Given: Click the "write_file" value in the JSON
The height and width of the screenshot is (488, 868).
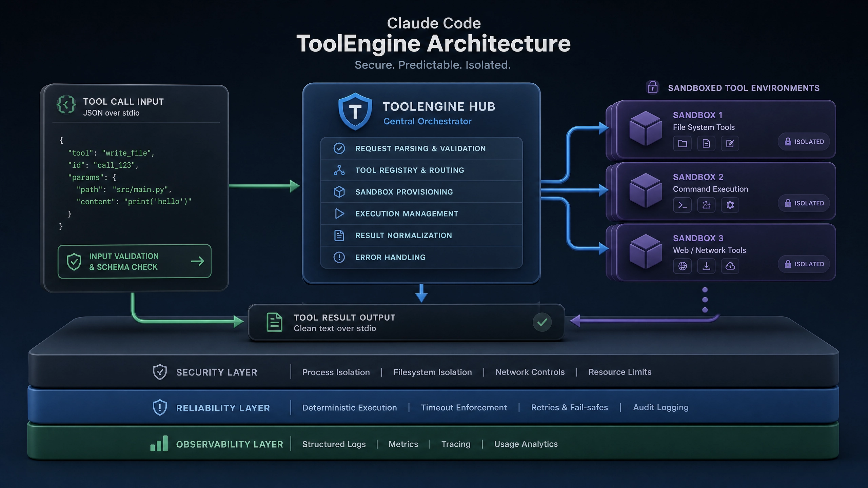Looking at the screenshot, I should pyautogui.click(x=126, y=153).
